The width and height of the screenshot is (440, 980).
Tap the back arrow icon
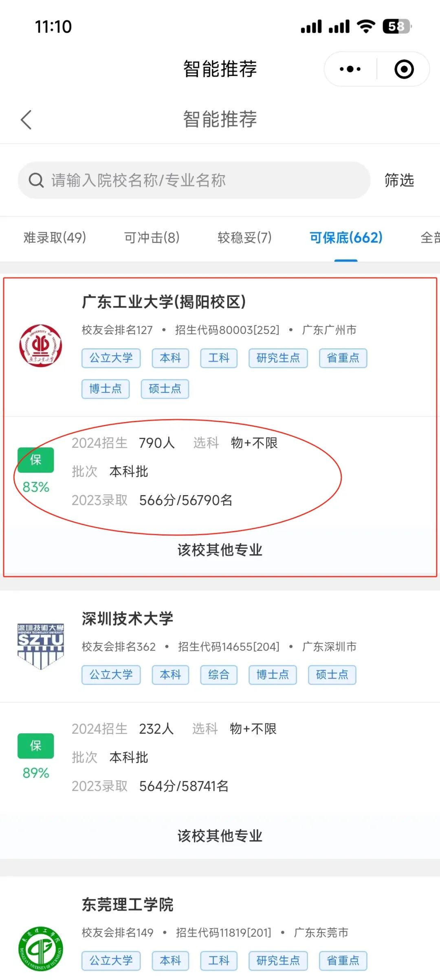[x=26, y=119]
